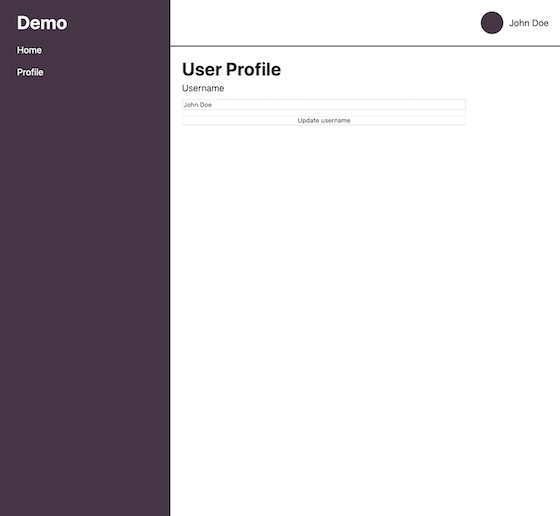Open the Home sidebar link

[x=29, y=50]
